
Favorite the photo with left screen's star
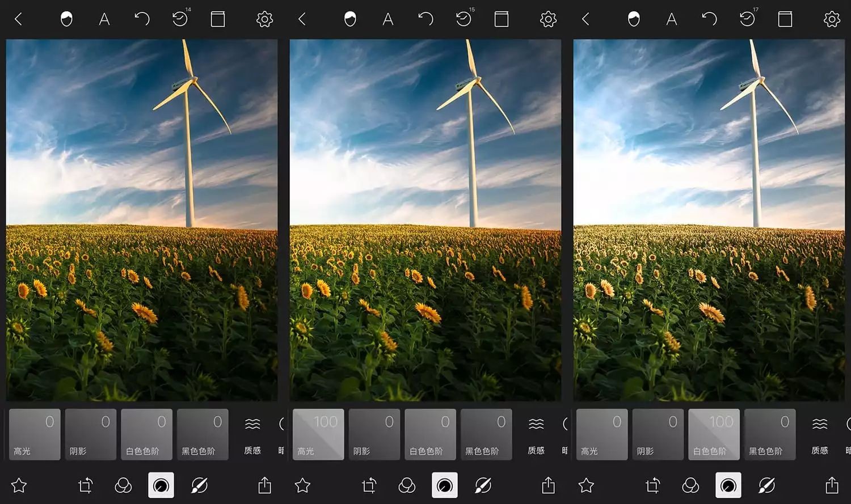click(x=19, y=485)
